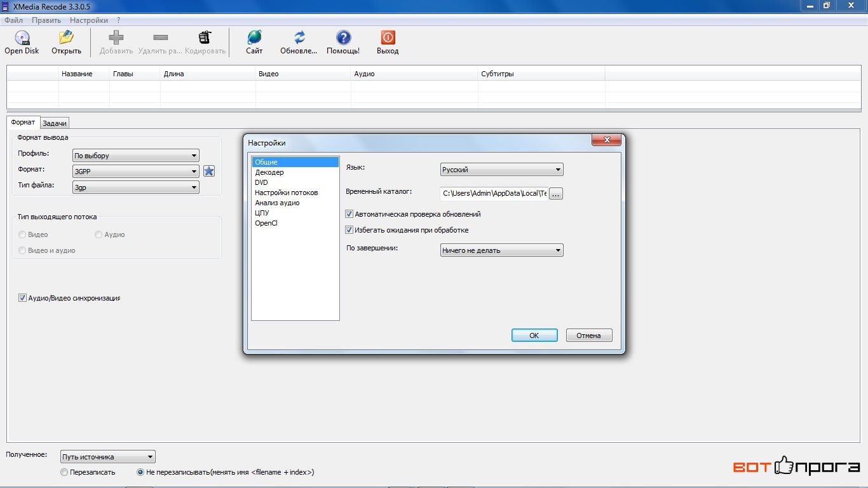Open the Сайт globe icon
The height and width of the screenshot is (488, 868).
pyautogui.click(x=254, y=37)
